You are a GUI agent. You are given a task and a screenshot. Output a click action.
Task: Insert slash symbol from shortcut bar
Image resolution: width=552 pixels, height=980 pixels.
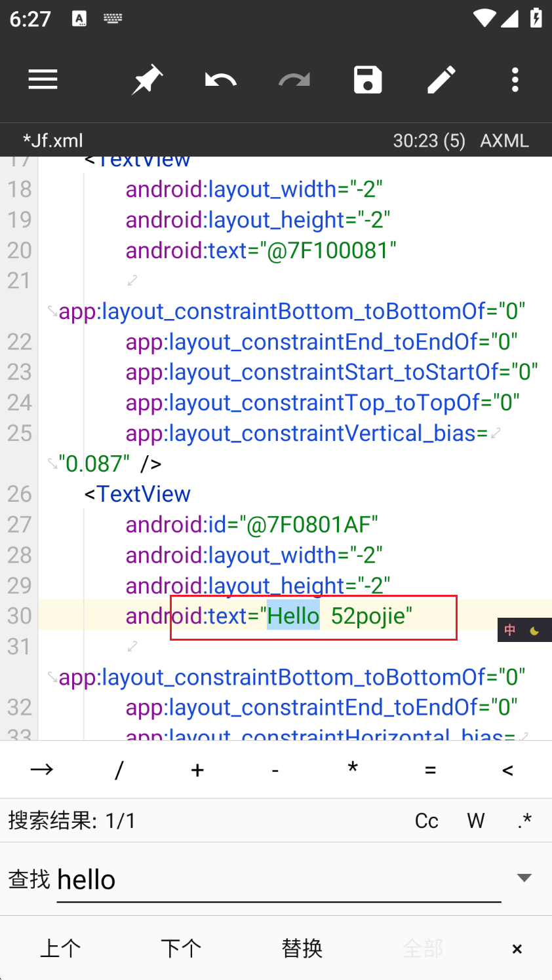tap(119, 770)
